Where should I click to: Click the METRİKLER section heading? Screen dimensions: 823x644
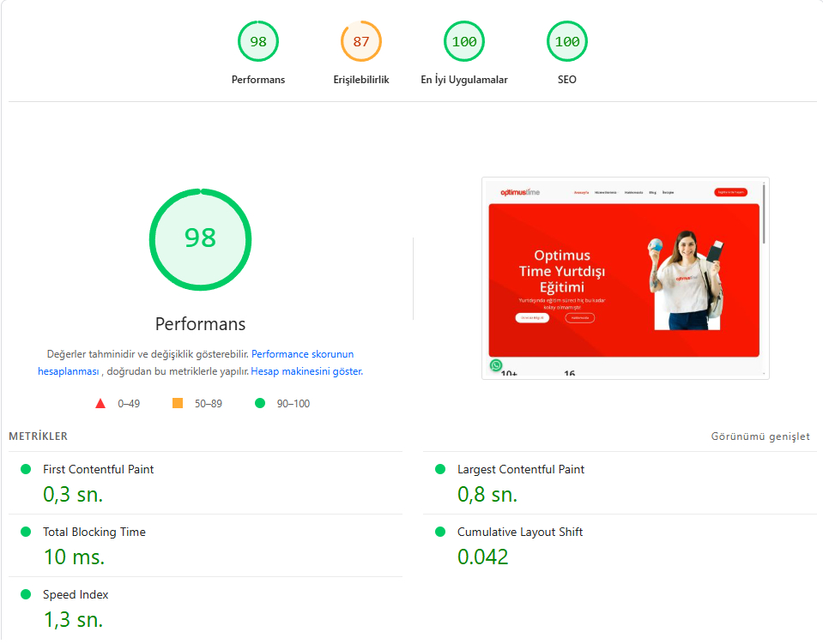(39, 436)
